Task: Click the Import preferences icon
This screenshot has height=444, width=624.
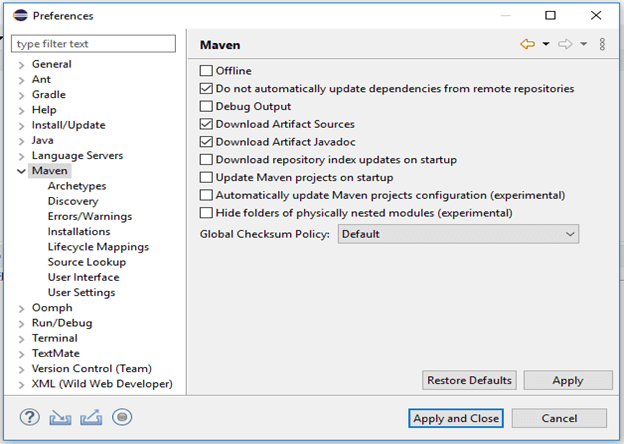Action: [x=60, y=417]
